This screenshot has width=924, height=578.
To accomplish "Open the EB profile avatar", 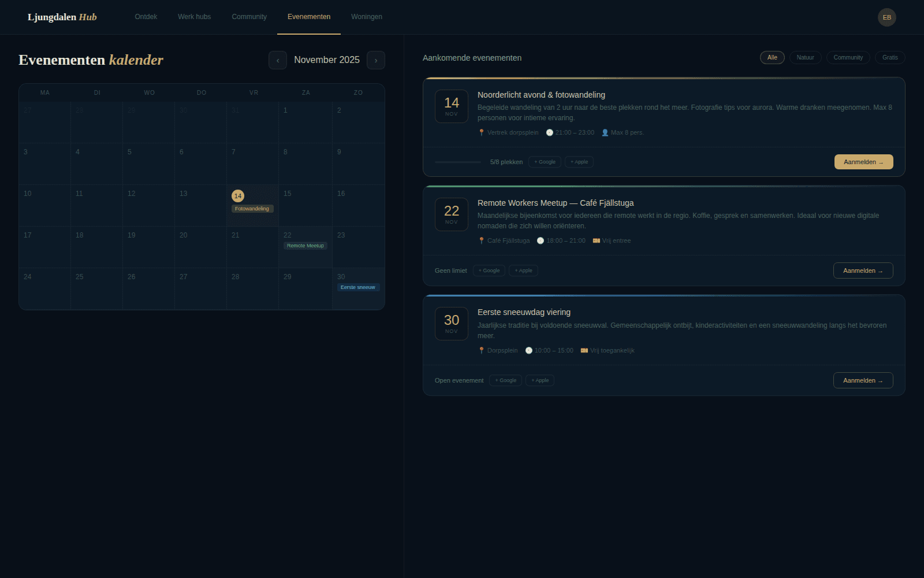I will [887, 17].
